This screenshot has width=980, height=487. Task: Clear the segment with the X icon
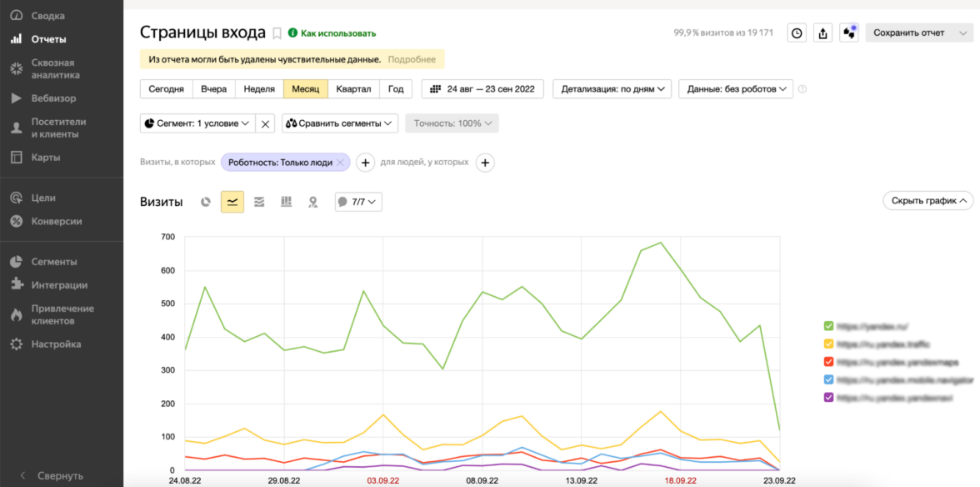coord(265,123)
